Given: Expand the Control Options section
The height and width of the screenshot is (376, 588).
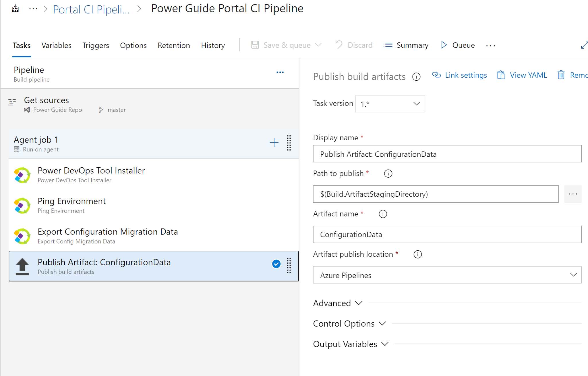Looking at the screenshot, I should coord(349,324).
